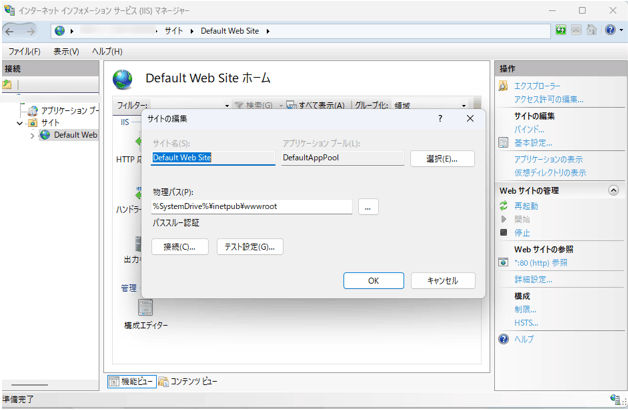Image resolution: width=628 pixels, height=410 pixels.
Task: Click the browse ... button for physical path
Action: tap(368, 207)
